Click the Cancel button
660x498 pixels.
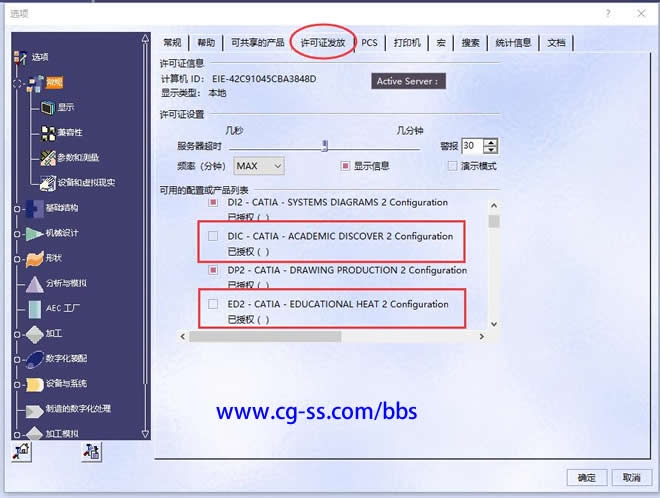pos(631,477)
